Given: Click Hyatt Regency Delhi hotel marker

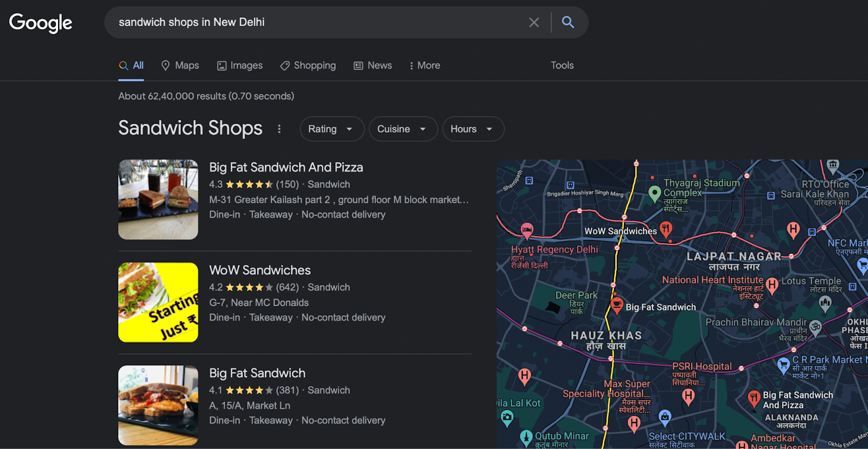Looking at the screenshot, I should tap(527, 230).
